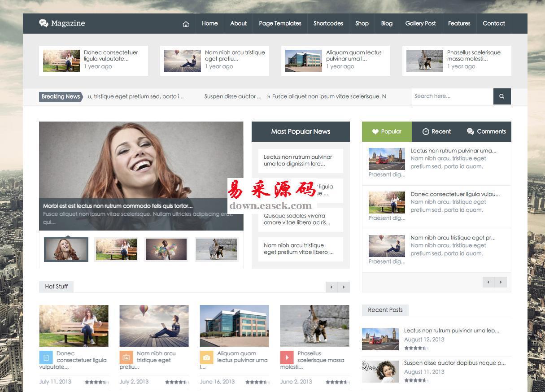Open the Shortcodes menu item

click(x=328, y=23)
